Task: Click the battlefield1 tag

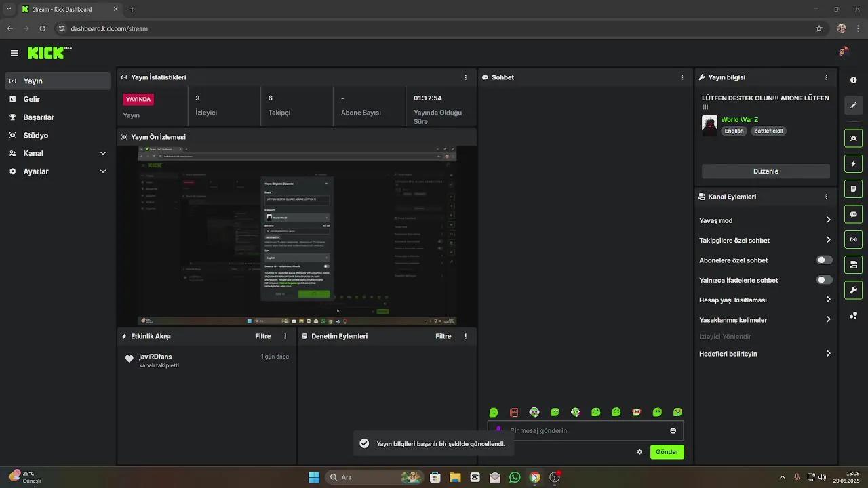Action: point(768,131)
